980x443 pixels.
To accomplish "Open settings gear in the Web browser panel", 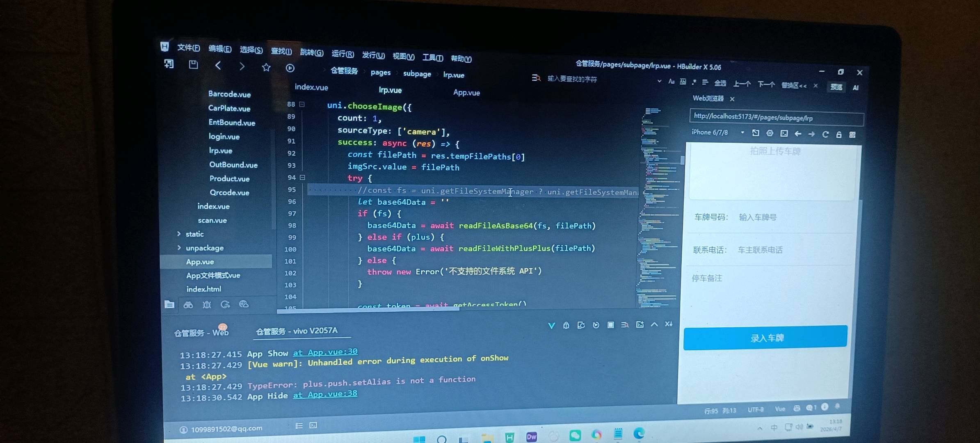I will [x=770, y=133].
